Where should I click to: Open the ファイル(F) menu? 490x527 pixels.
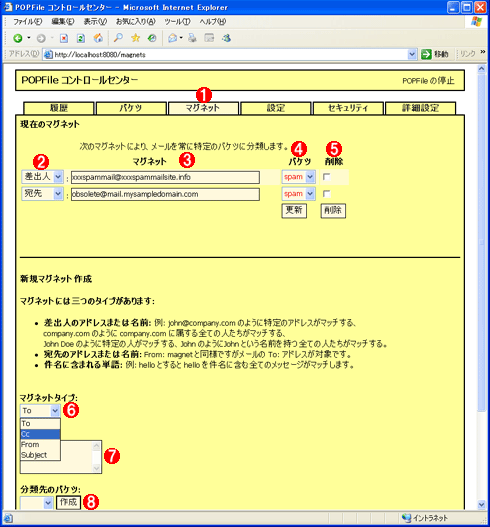(x=28, y=22)
